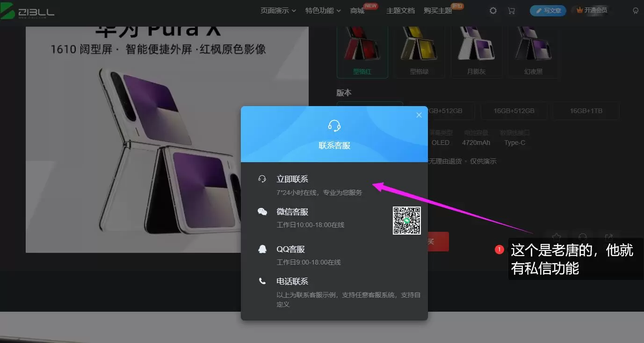Click the WeChat icon beside 微信客服

262,212
